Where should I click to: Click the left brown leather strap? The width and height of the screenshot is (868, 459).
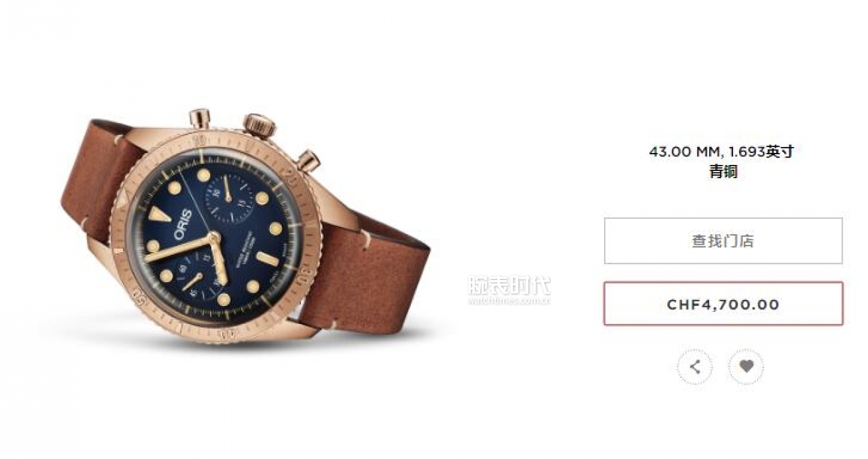[100, 180]
